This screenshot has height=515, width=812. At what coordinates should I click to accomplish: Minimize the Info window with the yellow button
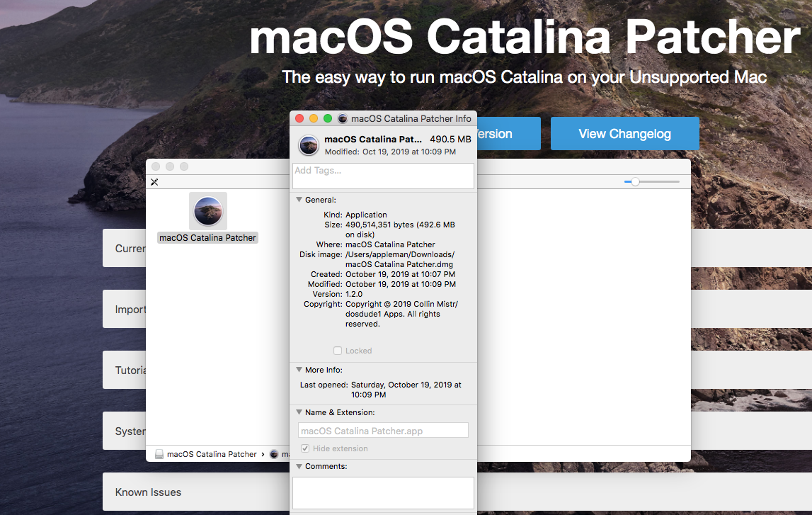pyautogui.click(x=314, y=118)
